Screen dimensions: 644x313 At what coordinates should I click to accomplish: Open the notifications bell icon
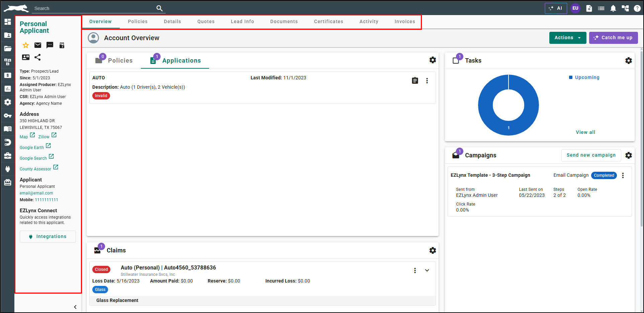click(x=613, y=8)
